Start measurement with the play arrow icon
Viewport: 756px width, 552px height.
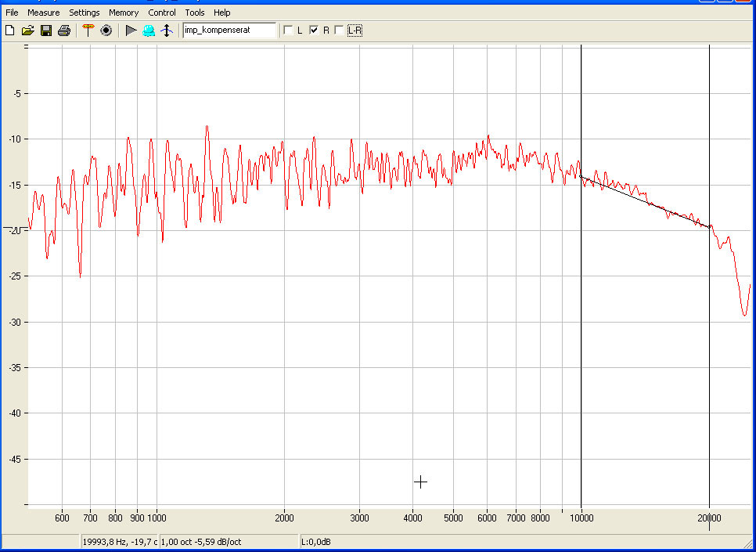[x=131, y=31]
